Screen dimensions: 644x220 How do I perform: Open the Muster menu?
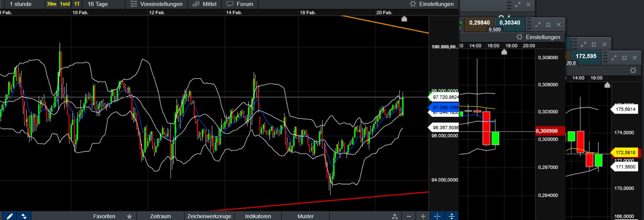coord(306,216)
